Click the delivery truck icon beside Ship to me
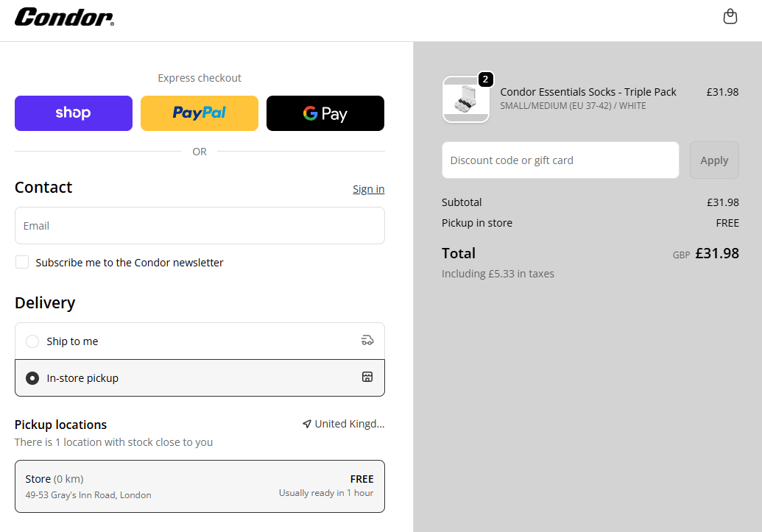The height and width of the screenshot is (532, 762). 367,341
